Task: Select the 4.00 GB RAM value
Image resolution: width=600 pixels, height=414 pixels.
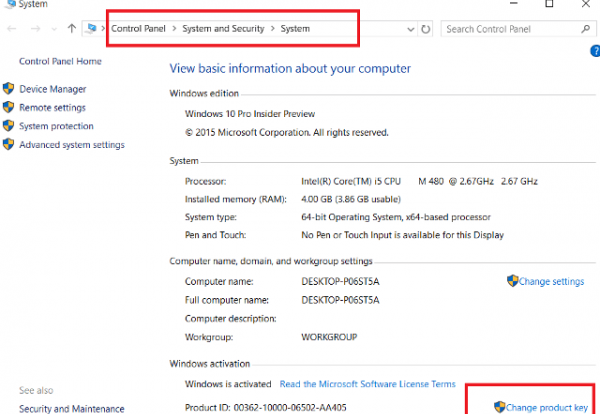Action: (x=351, y=199)
